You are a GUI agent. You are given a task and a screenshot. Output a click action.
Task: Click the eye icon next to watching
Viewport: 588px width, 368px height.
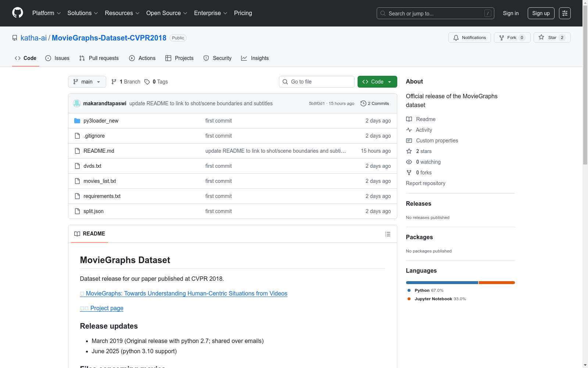(409, 162)
